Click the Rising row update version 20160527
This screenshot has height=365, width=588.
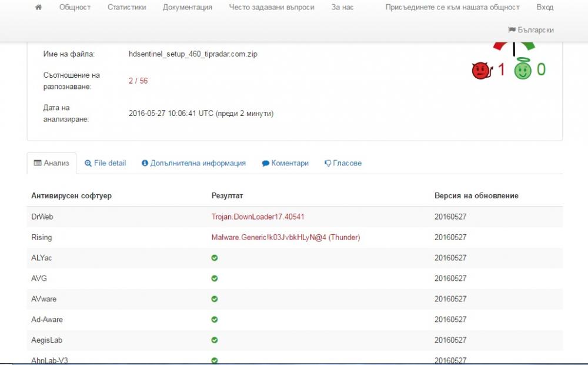[x=450, y=237]
